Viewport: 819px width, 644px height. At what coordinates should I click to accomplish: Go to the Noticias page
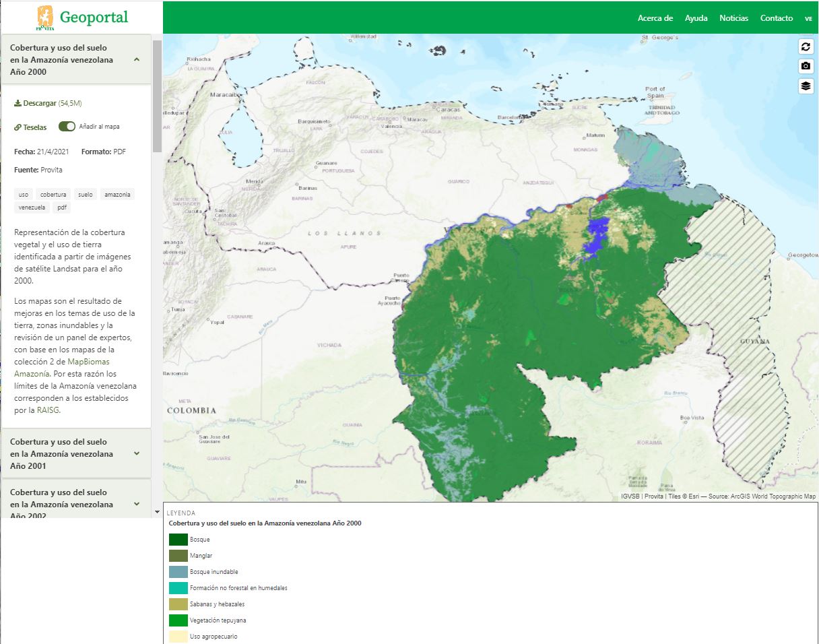(x=733, y=18)
